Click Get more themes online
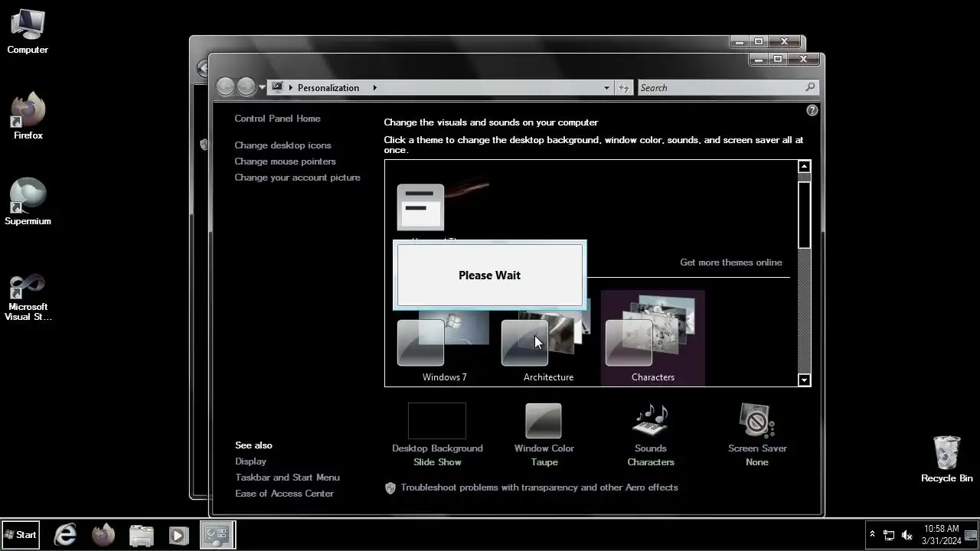This screenshot has width=980, height=551. tap(731, 262)
